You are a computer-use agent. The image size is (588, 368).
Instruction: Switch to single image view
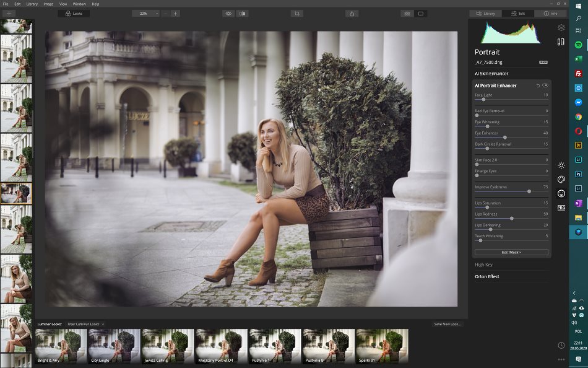[421, 14]
